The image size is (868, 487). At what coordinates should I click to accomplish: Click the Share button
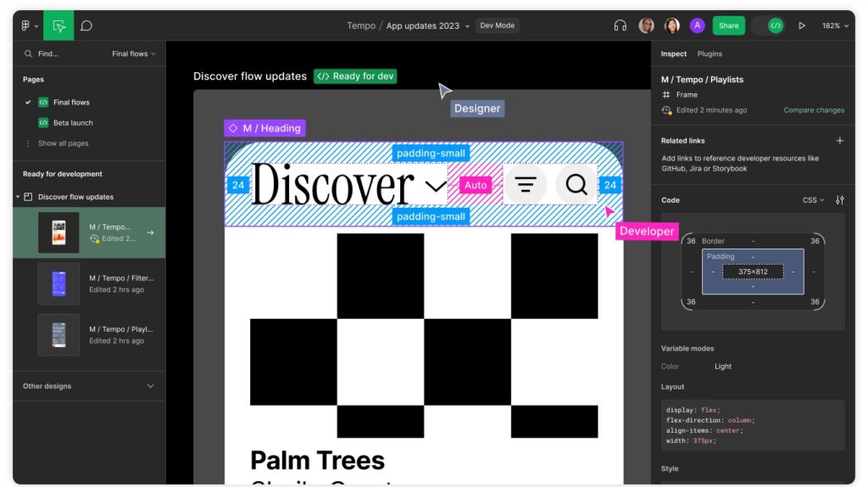[728, 25]
